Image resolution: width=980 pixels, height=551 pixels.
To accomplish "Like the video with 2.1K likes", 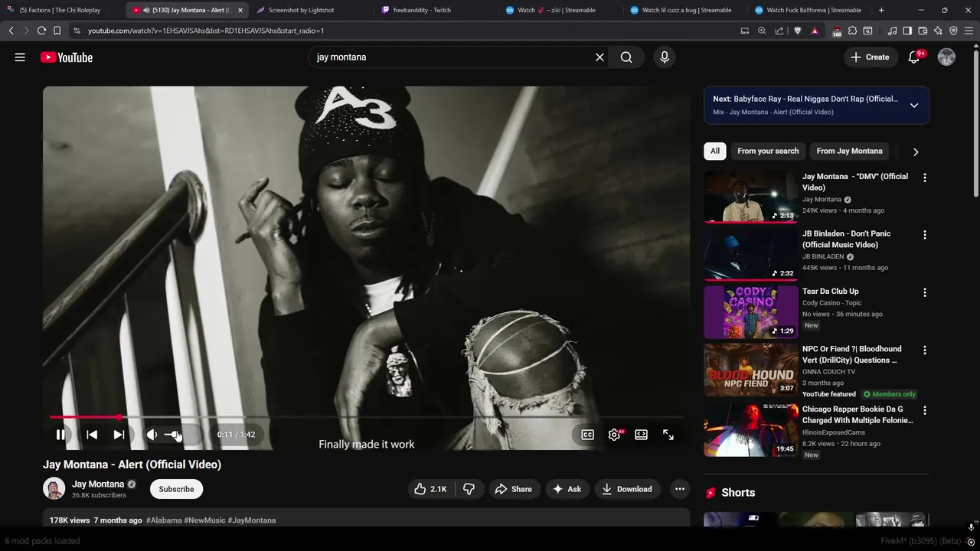I will [430, 489].
